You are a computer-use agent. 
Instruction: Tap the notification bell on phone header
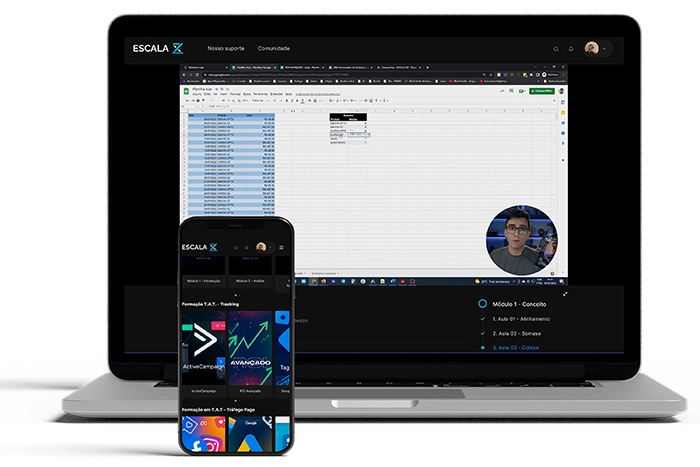pyautogui.click(x=247, y=247)
